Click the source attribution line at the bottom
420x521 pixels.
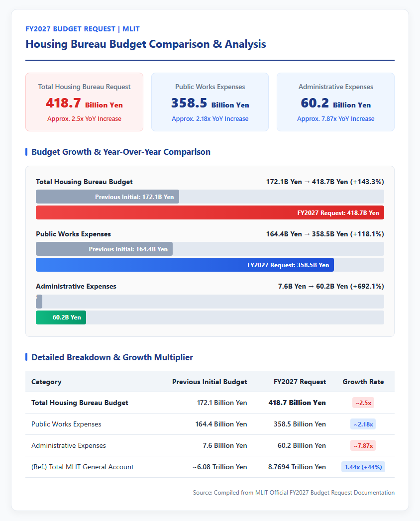(x=294, y=493)
